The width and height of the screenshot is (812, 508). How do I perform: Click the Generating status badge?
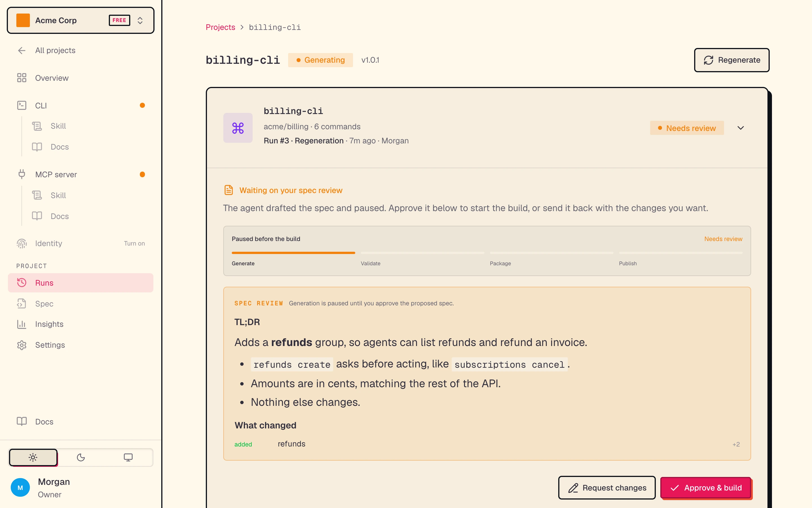point(321,60)
